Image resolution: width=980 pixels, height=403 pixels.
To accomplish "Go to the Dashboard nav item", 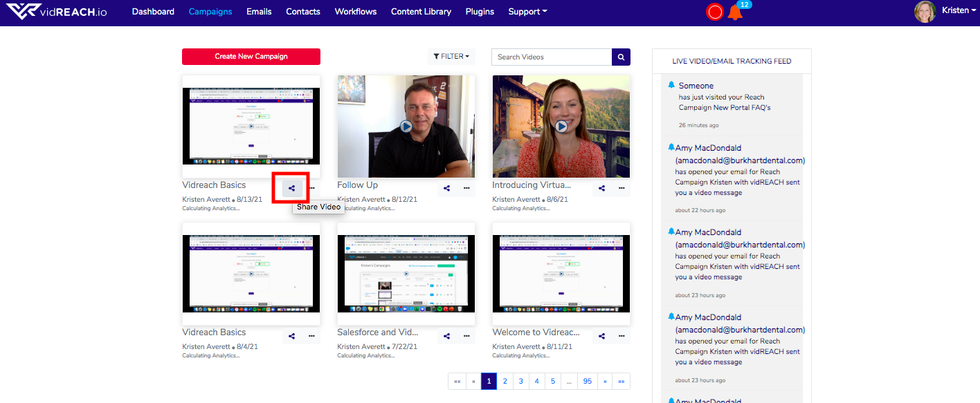I will (x=153, y=12).
